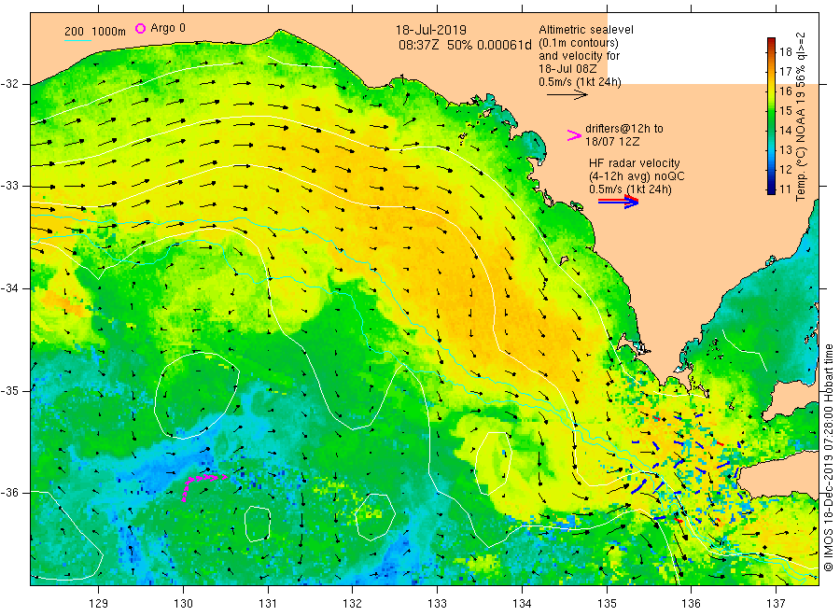Viewport: 840px width, 616px height.
Task: Click the 'drifters@12h to' label
Action: point(624,129)
